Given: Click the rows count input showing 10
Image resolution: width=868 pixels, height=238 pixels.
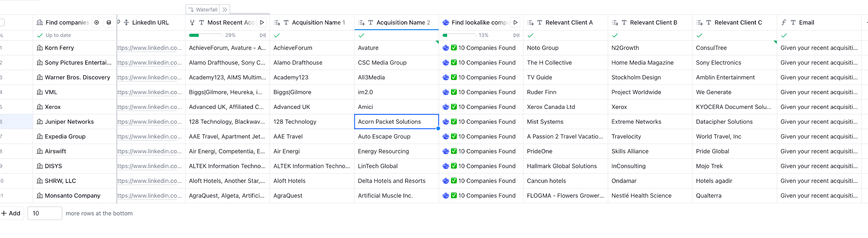Looking at the screenshot, I should [45, 213].
